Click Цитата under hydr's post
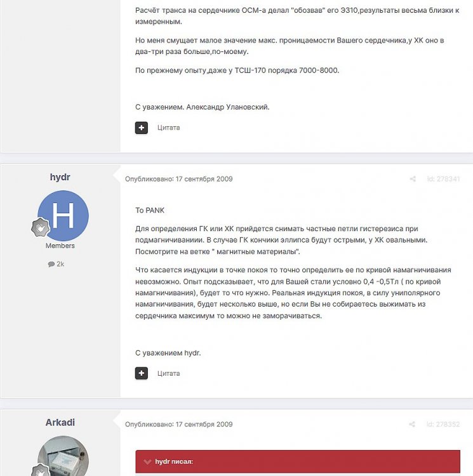This screenshot has height=476, width=473. [168, 373]
